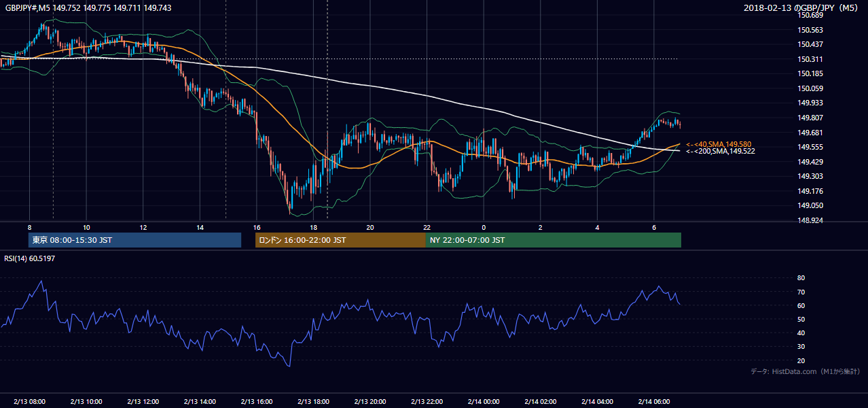Viewport: 868px width, 408px height.
Task: Click the 2/13 18:00 date axis label
Action: [313, 402]
